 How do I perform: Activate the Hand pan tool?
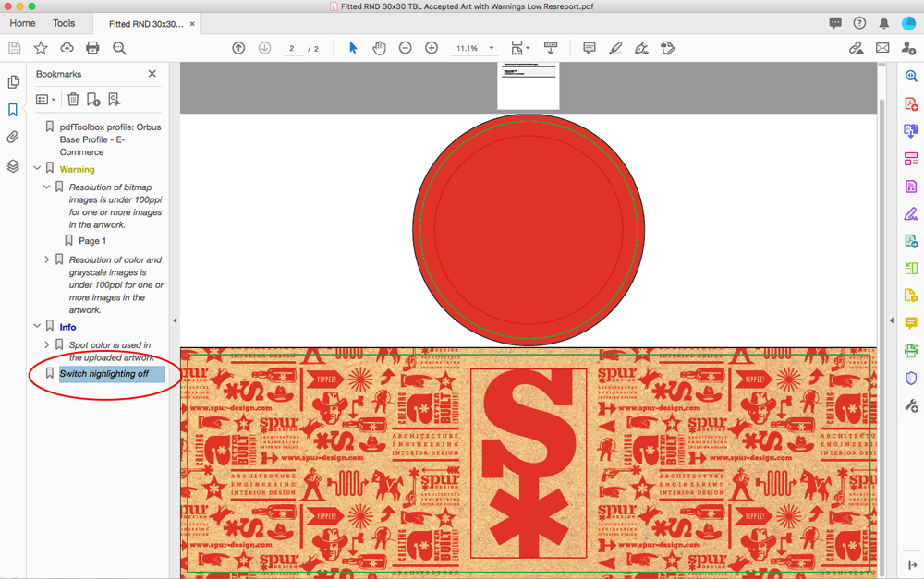point(379,48)
